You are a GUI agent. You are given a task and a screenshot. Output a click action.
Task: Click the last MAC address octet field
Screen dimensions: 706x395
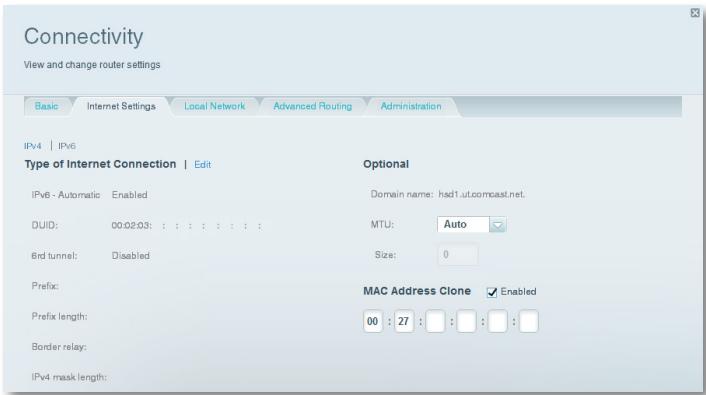(x=529, y=322)
